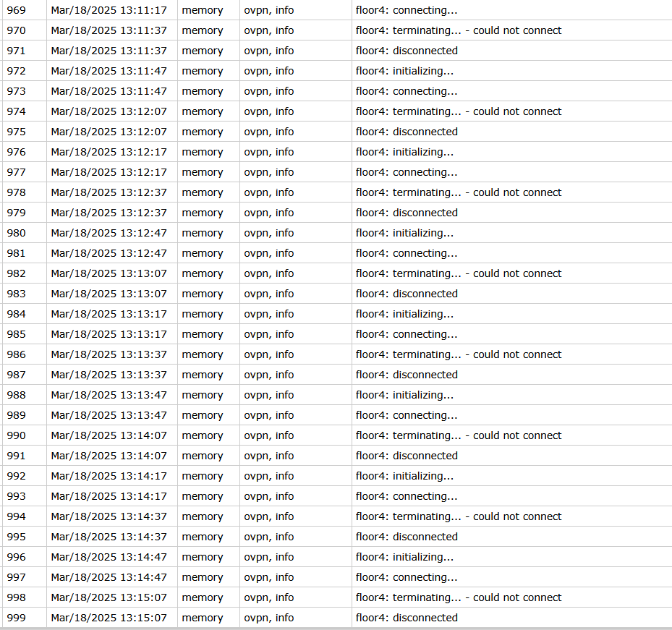Click row 971 floor4 disconnected message
This screenshot has width=672, height=630.
[407, 51]
